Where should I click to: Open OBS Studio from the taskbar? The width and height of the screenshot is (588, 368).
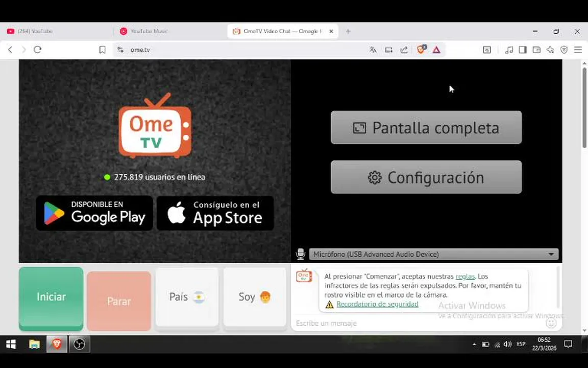tap(79, 344)
